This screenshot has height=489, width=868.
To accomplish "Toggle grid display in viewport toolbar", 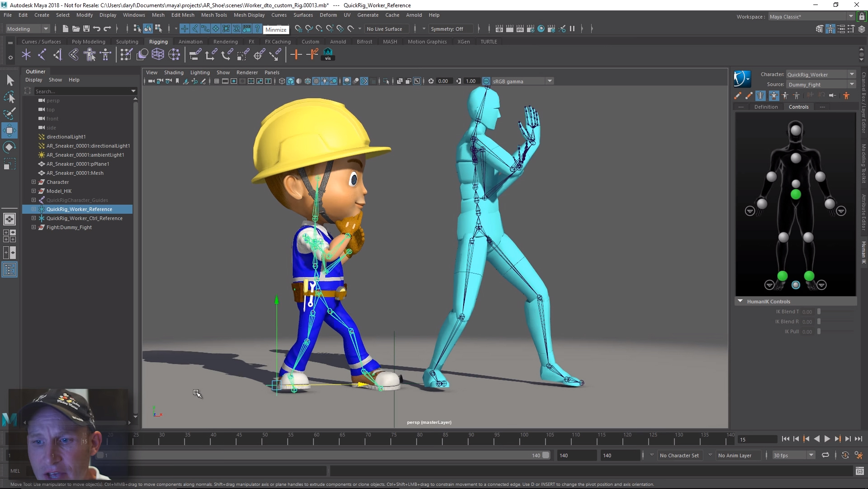I will point(217,81).
